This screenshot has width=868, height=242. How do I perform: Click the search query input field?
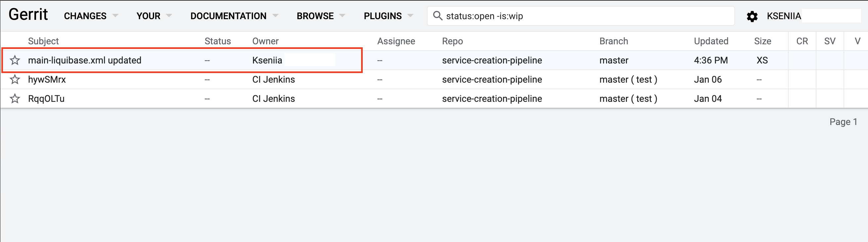pyautogui.click(x=586, y=16)
